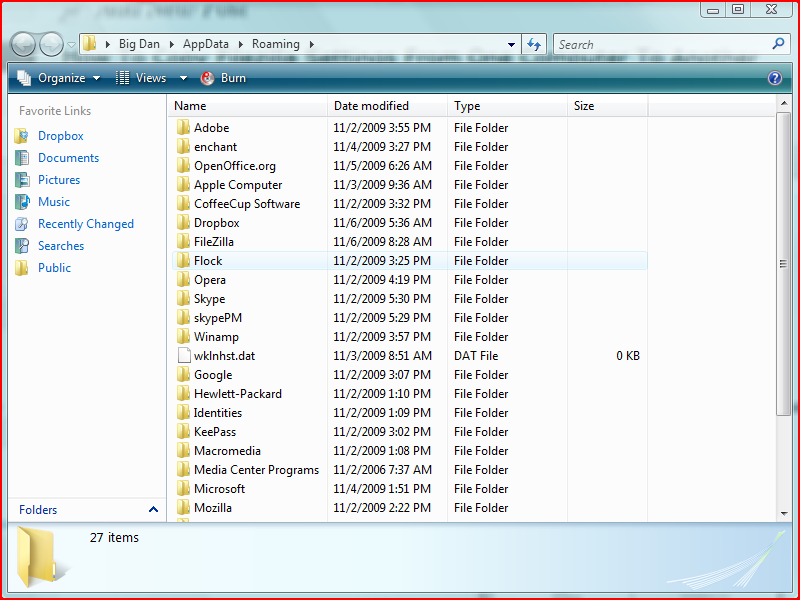Click the Music icon in Favorite Links
This screenshot has height=600, width=800.
(22, 202)
